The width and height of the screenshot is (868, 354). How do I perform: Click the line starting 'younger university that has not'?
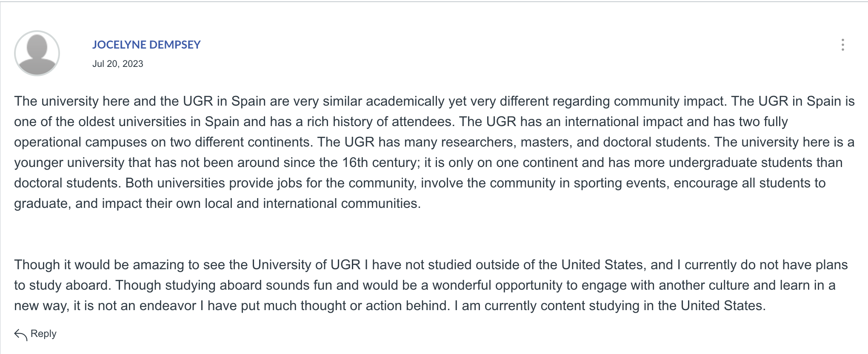(x=428, y=162)
